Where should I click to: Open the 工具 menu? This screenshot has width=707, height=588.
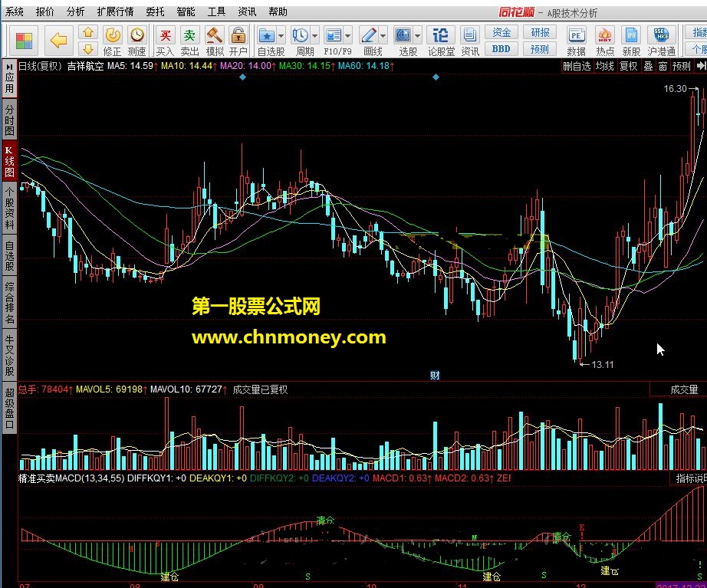click(x=216, y=11)
